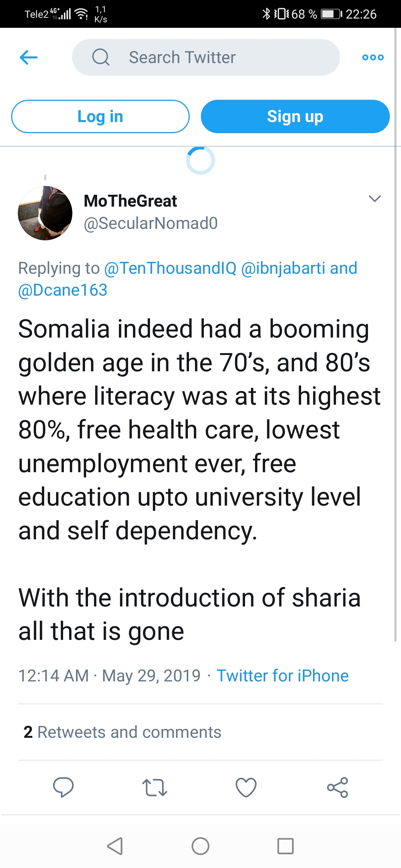This screenshot has width=401, height=868.
Task: Reply to the tweet with comment icon
Action: coord(63,787)
